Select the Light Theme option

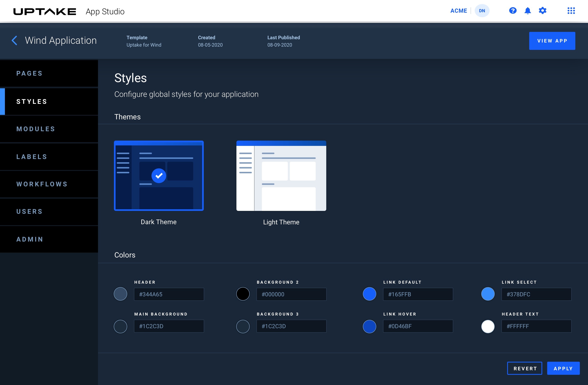pos(281,176)
